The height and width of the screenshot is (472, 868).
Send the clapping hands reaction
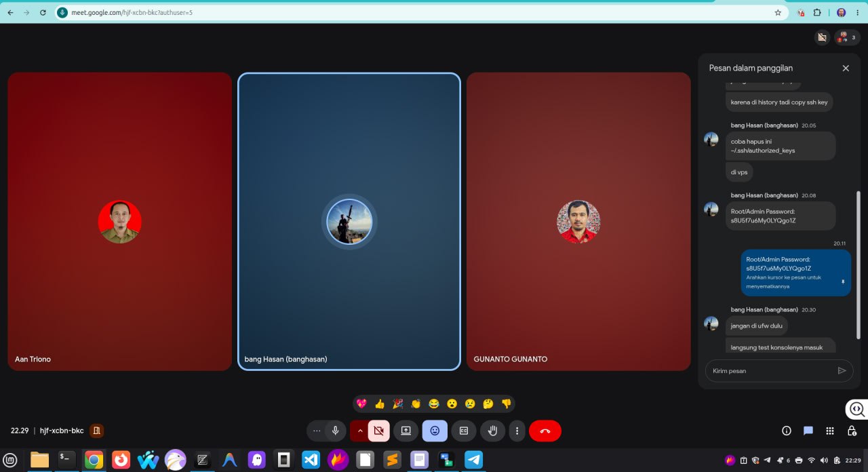(x=416, y=404)
